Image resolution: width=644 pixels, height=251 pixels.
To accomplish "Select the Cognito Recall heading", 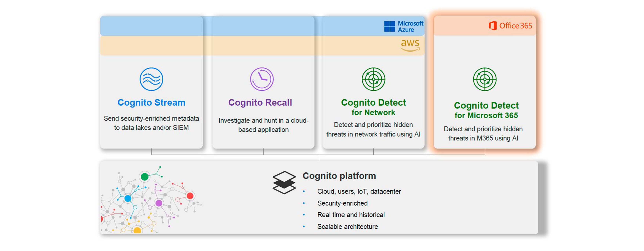I will click(260, 102).
